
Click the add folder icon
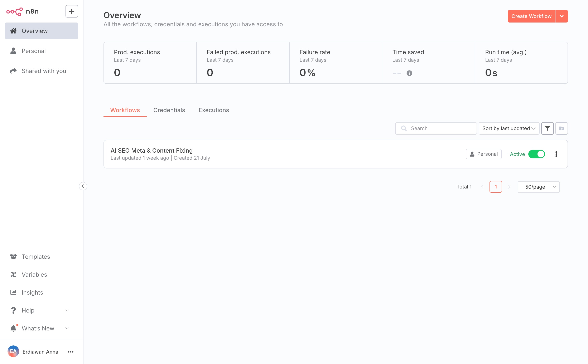(562, 128)
